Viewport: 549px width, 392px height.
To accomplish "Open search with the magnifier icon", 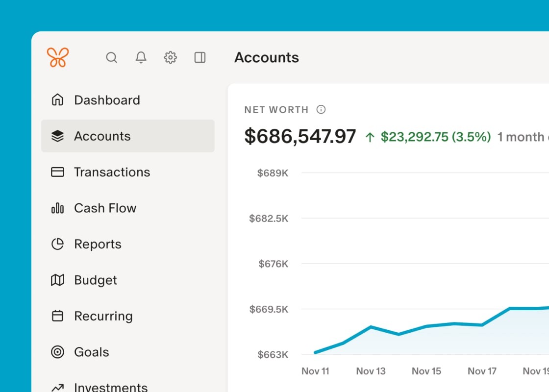I will (111, 57).
